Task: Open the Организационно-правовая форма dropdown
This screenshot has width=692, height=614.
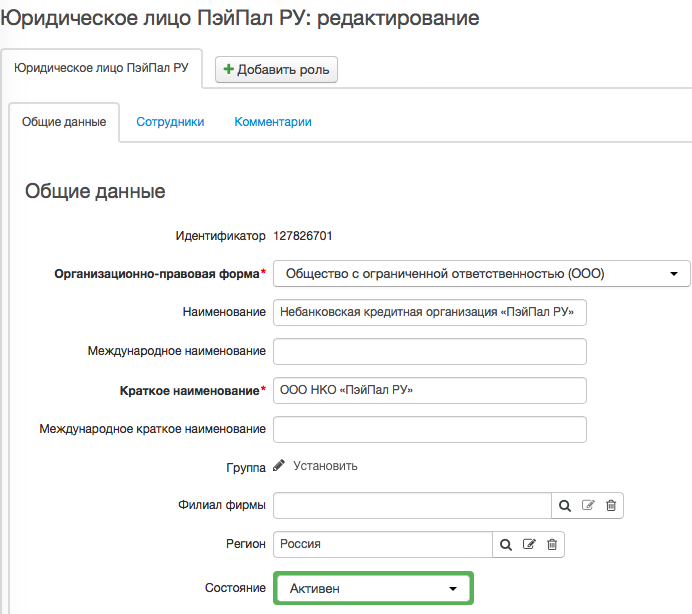Action: (481, 274)
